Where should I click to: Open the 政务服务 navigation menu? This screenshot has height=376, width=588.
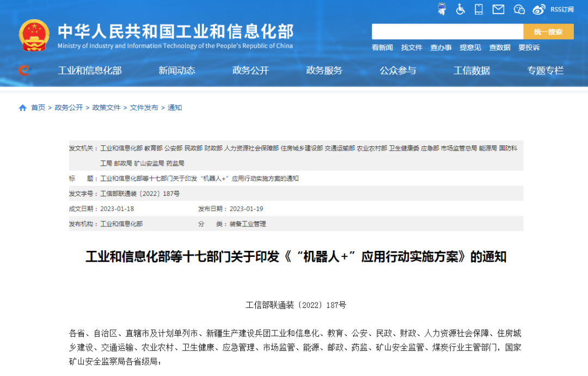(x=325, y=70)
